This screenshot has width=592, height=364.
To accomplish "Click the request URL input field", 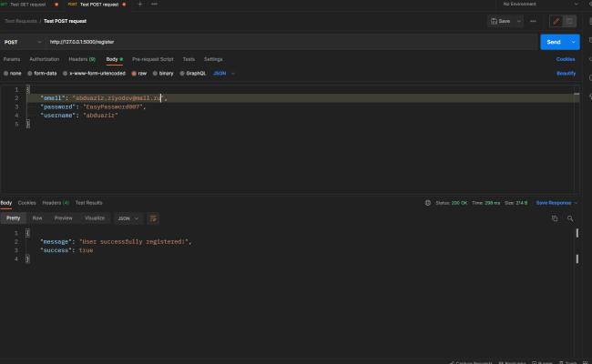I will (x=291, y=42).
